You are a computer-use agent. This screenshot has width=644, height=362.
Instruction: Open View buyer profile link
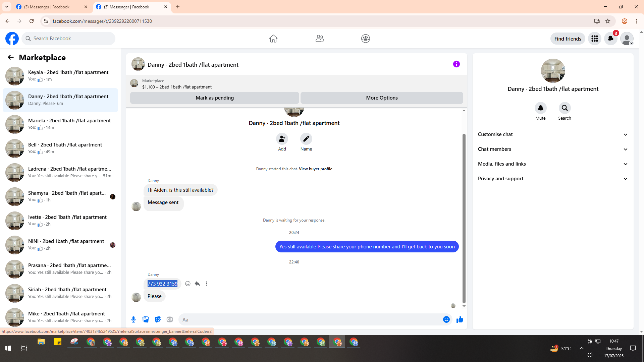[316, 169]
